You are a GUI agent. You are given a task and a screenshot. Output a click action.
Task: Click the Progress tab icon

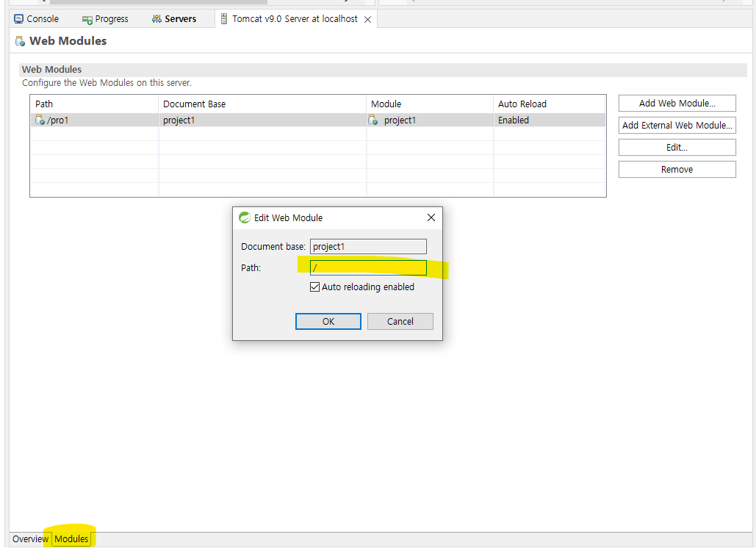pos(87,20)
